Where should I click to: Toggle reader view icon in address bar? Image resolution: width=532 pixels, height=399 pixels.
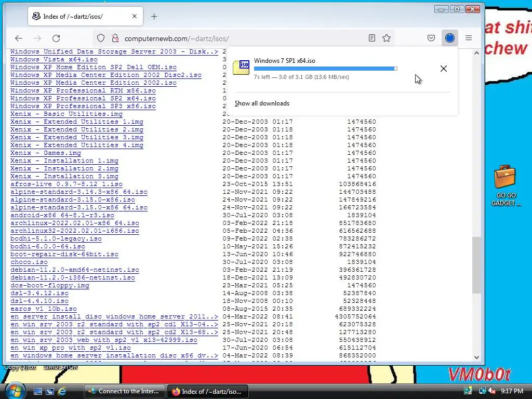pos(372,38)
